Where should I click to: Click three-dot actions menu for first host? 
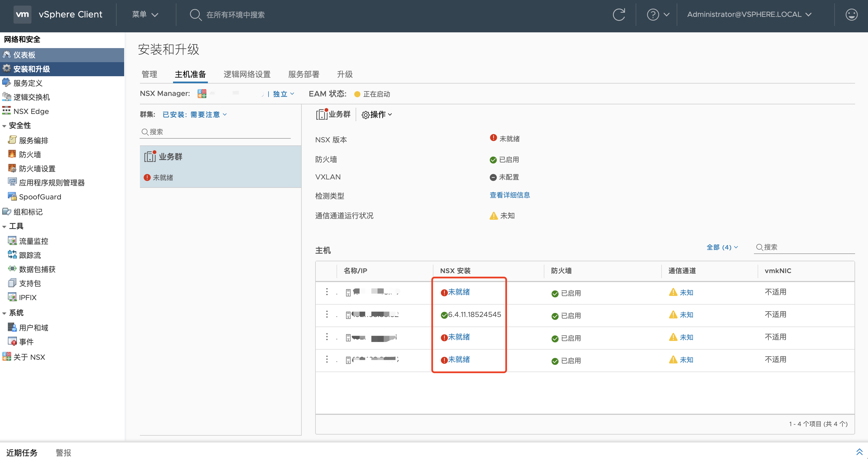click(326, 292)
